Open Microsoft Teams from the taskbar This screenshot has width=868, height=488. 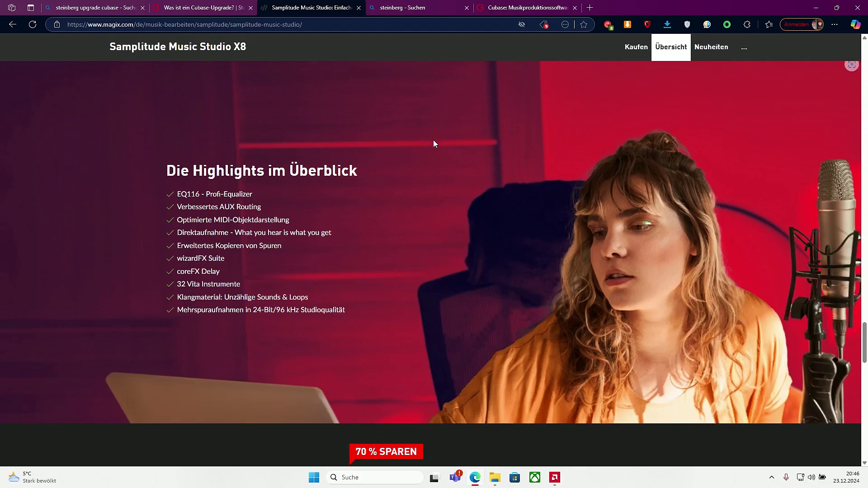(x=455, y=477)
